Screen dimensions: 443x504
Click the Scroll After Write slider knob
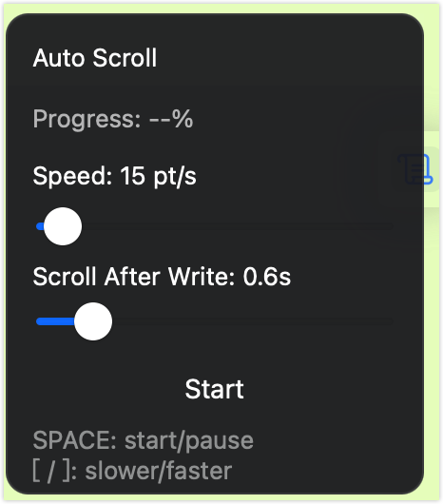point(93,321)
